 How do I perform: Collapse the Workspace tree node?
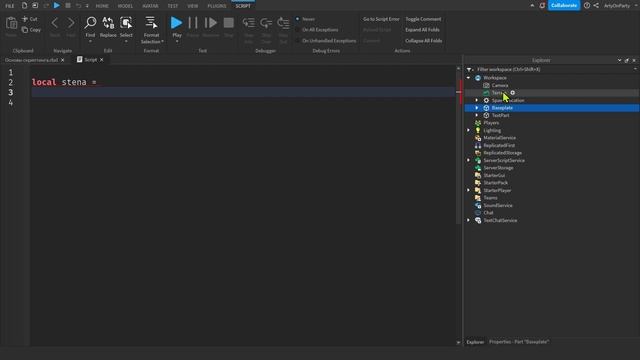(x=469, y=78)
